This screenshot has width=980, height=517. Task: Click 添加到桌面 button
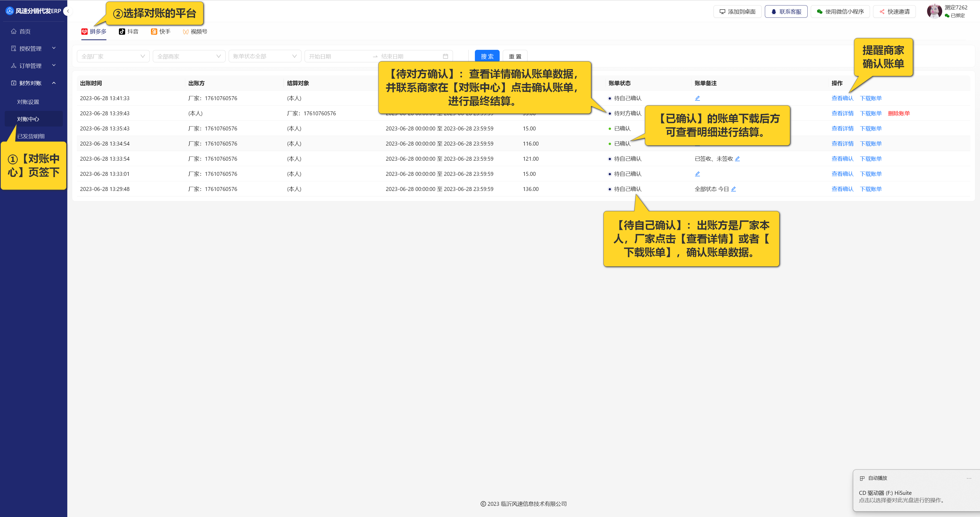tap(737, 11)
